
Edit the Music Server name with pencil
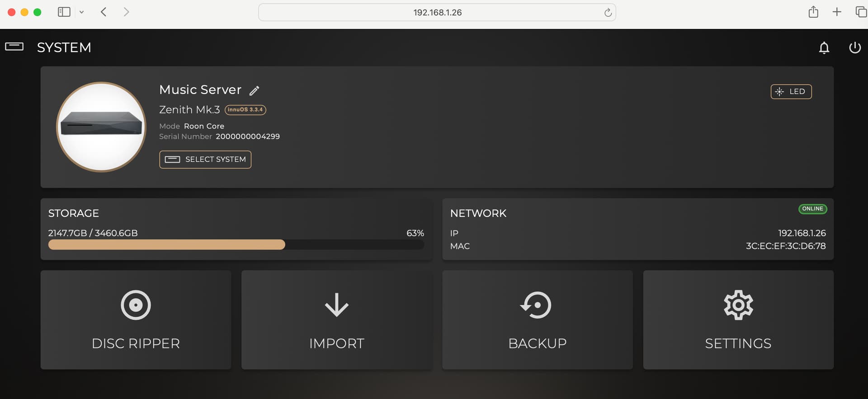tap(255, 91)
